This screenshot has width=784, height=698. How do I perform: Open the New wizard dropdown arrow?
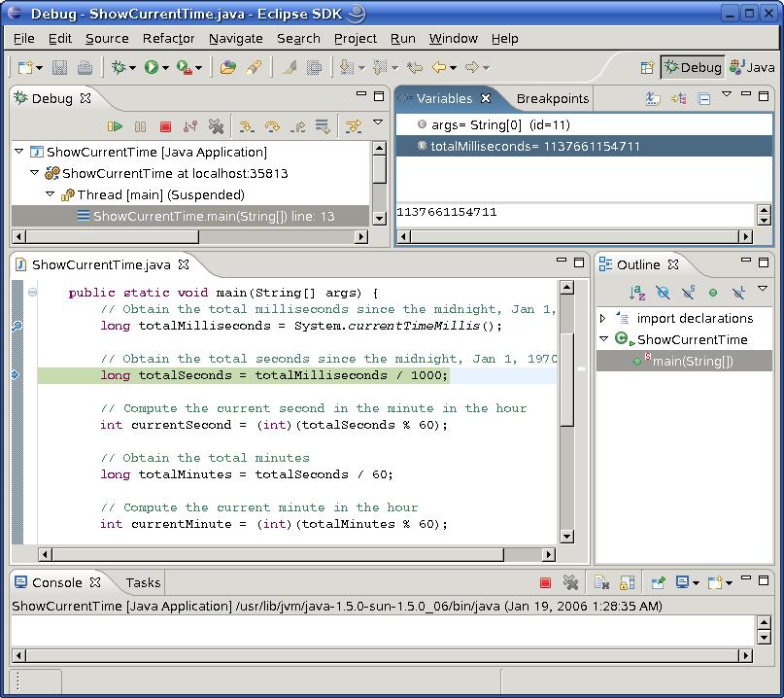tap(39, 67)
